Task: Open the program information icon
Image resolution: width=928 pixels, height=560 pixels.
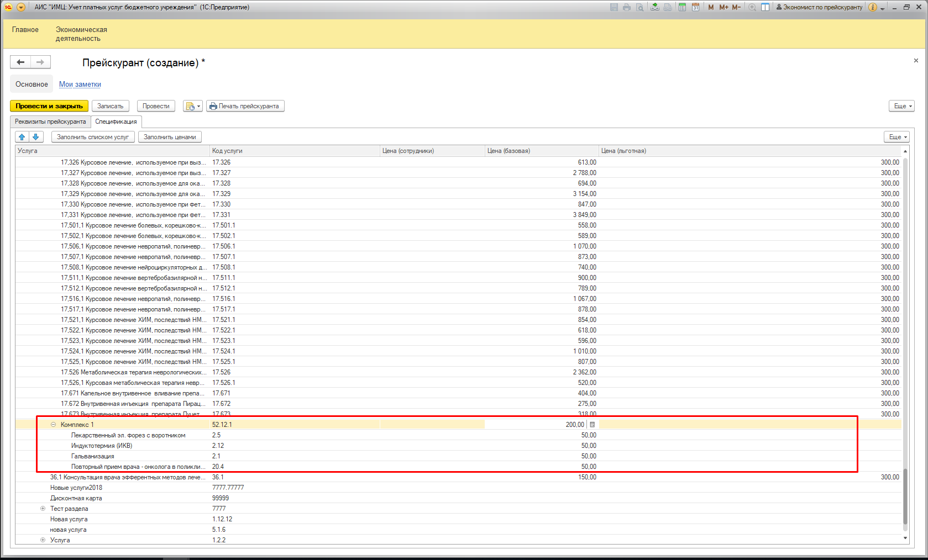Action: [x=872, y=7]
